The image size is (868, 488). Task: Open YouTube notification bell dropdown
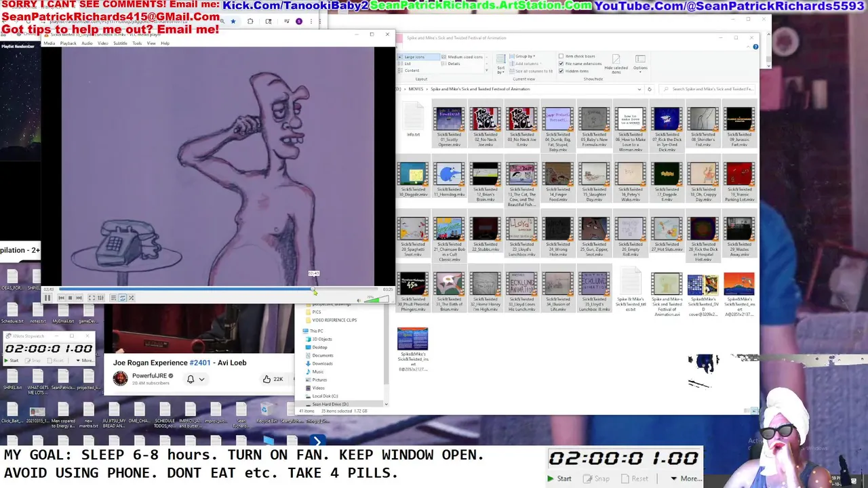[x=195, y=379]
